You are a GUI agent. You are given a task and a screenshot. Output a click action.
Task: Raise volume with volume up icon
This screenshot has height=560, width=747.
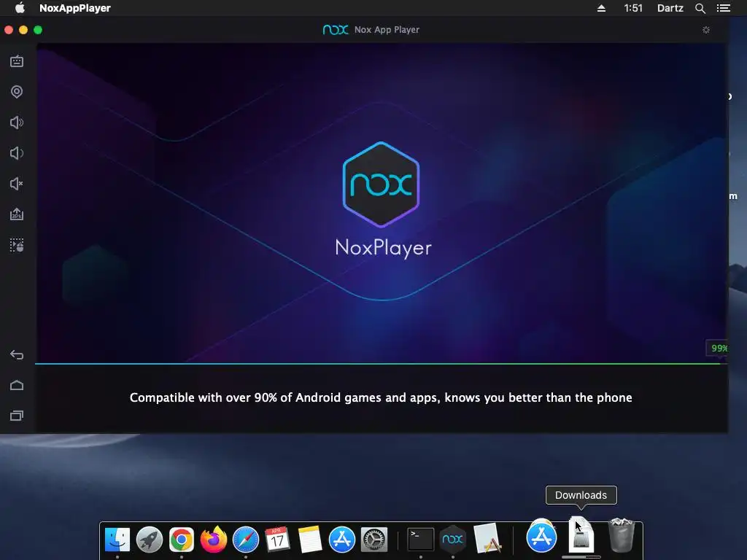click(17, 122)
